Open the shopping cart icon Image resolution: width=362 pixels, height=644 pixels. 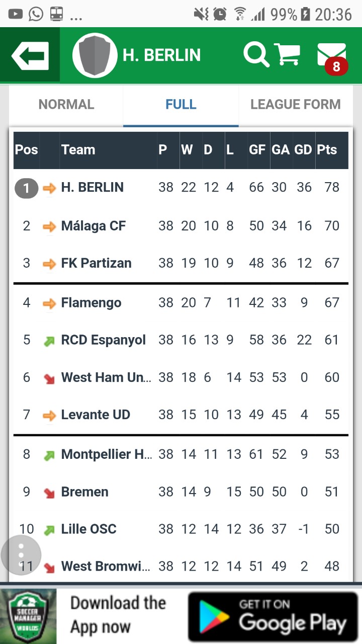[287, 54]
